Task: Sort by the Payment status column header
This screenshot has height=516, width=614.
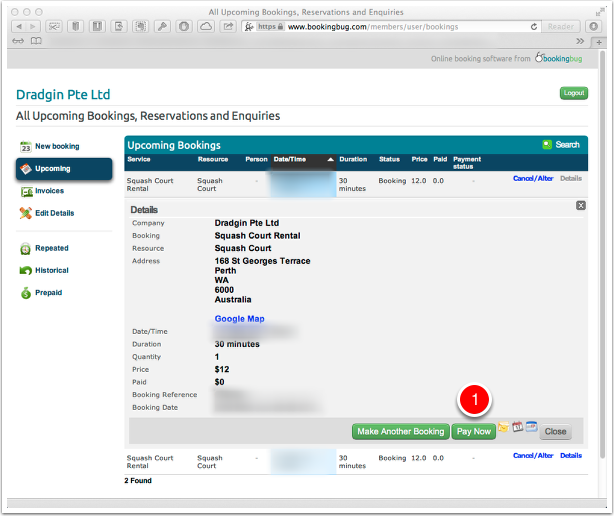Action: tap(467, 162)
